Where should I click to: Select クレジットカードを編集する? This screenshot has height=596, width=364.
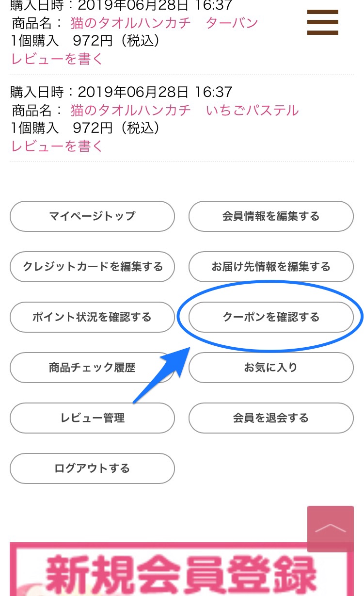click(x=92, y=267)
